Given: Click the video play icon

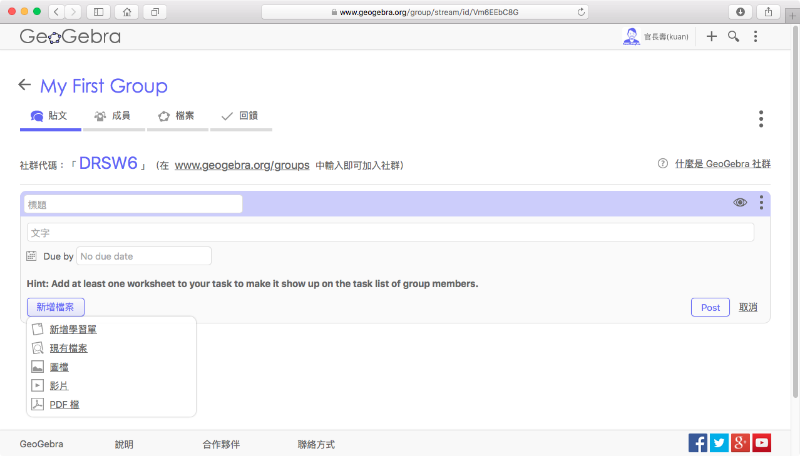Looking at the screenshot, I should [37, 386].
